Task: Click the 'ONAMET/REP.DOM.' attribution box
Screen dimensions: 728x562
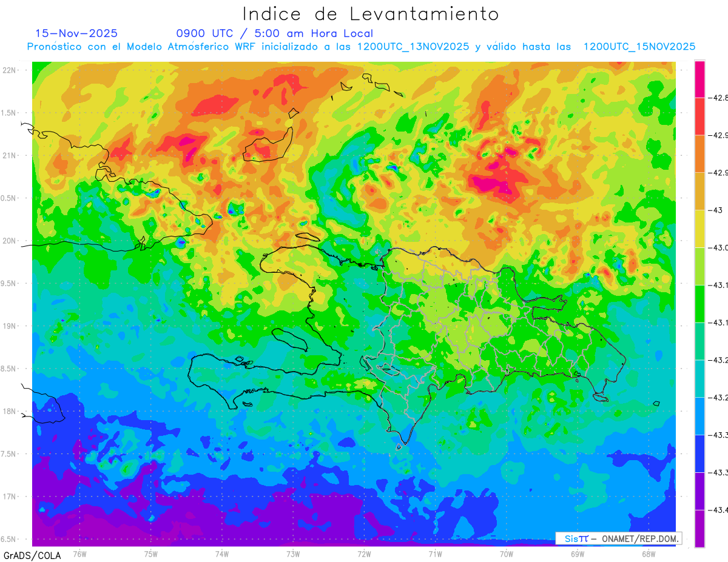Action: 619,538
